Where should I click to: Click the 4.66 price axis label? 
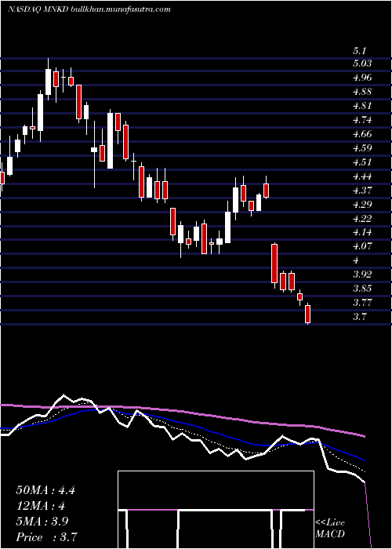[362, 134]
